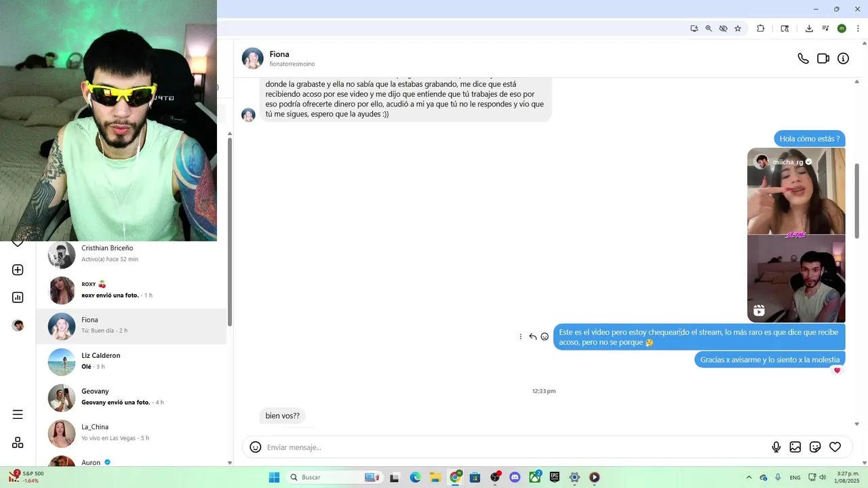React with emoji to 'Este es el video' message
The height and width of the screenshot is (488, 868).
(545, 337)
